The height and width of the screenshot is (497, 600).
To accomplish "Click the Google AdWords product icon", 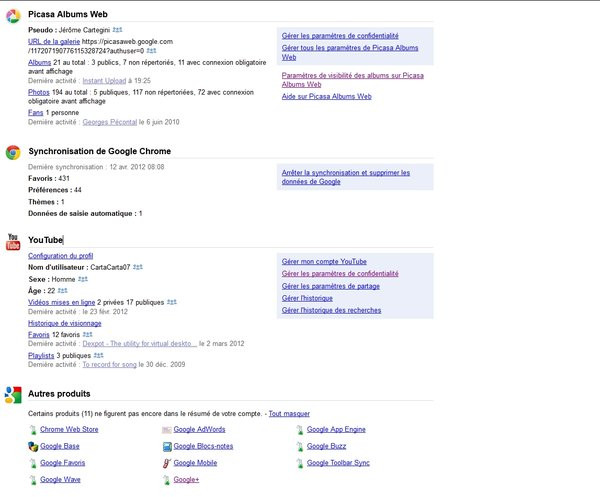I will [x=166, y=430].
